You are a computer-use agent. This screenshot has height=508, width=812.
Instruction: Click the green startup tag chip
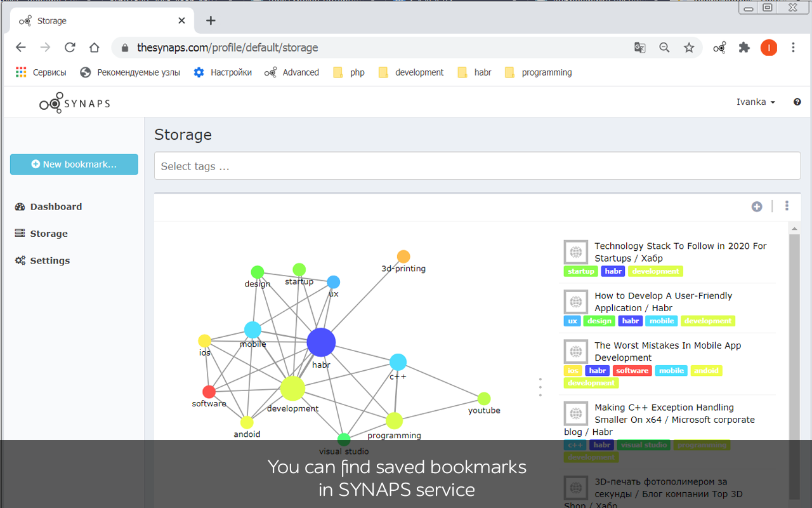(580, 271)
